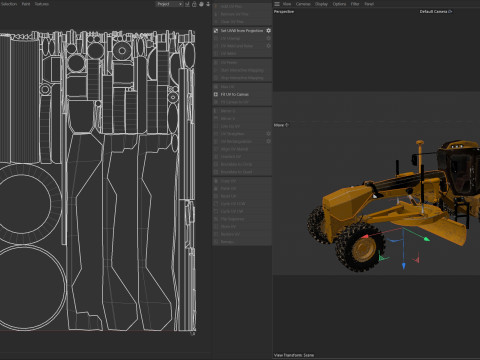Viewport: 480px width, 360px height.
Task: Click the Fit Canvas to UV command
Action: tap(235, 102)
